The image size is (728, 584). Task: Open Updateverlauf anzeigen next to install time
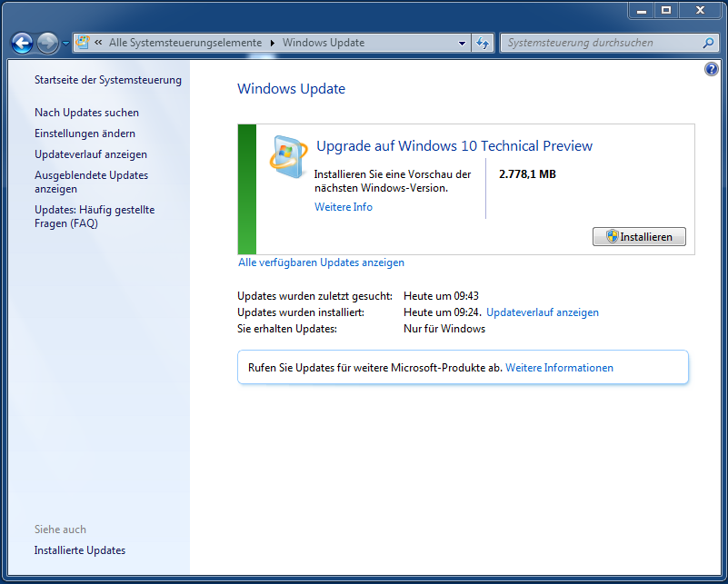tap(543, 312)
